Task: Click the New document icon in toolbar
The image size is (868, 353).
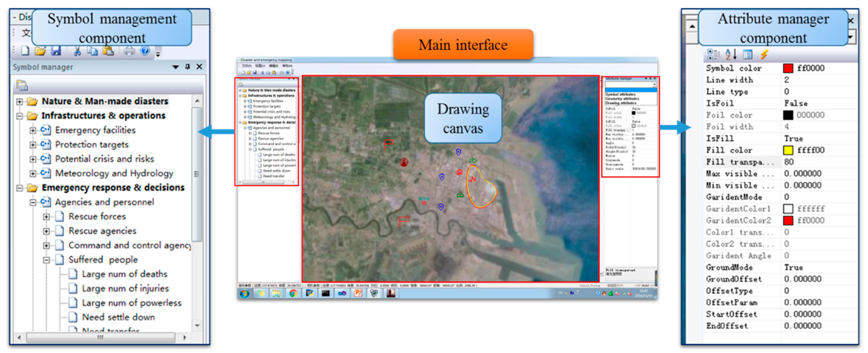Action: 25,51
